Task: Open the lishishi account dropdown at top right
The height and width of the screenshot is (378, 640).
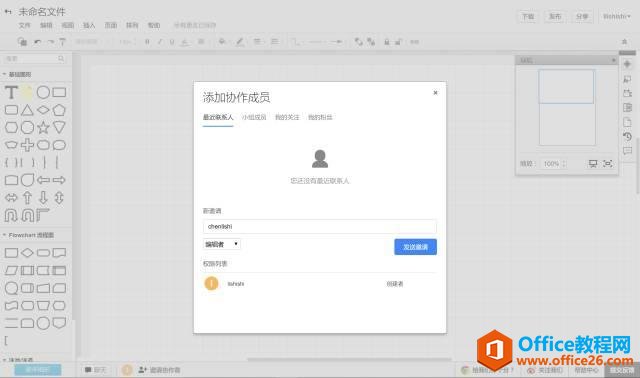Action: coord(617,16)
